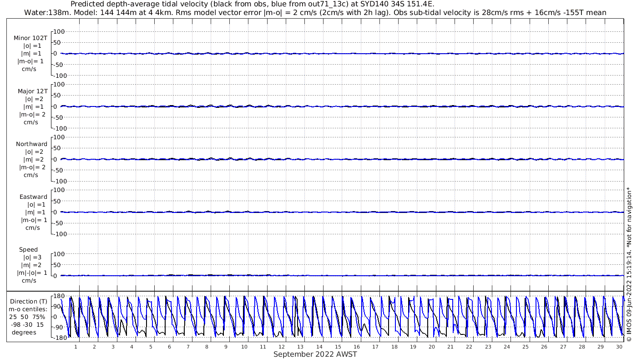Click date label 27 on the x-axis

563,347
